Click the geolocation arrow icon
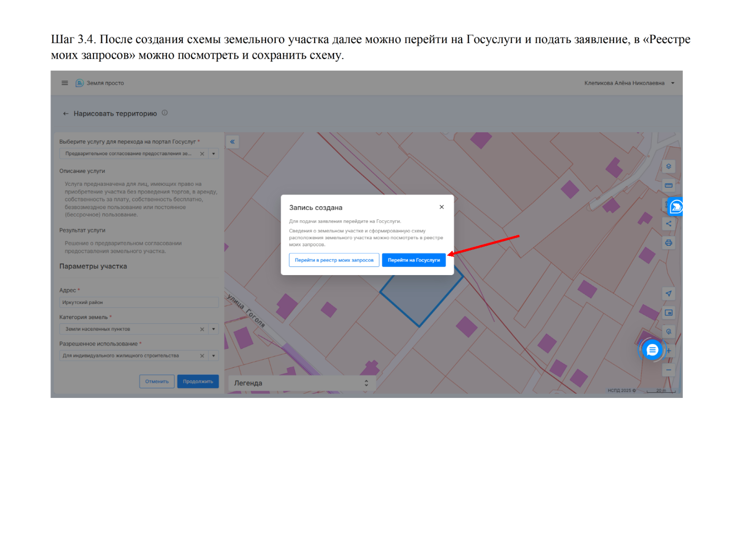This screenshot has width=756, height=535. point(668,293)
